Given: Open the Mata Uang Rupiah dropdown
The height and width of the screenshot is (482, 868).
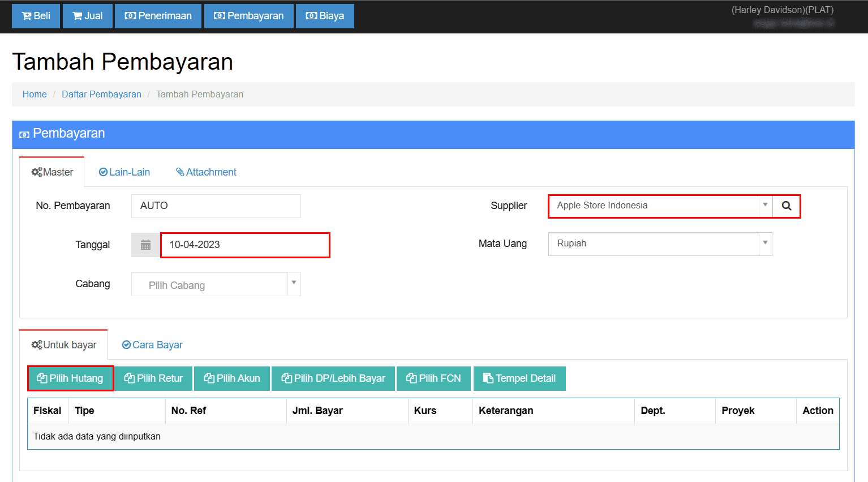Looking at the screenshot, I should 660,244.
